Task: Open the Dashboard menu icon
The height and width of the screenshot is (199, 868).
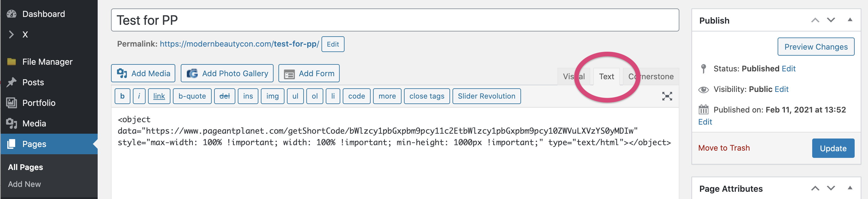Action: 12,14
